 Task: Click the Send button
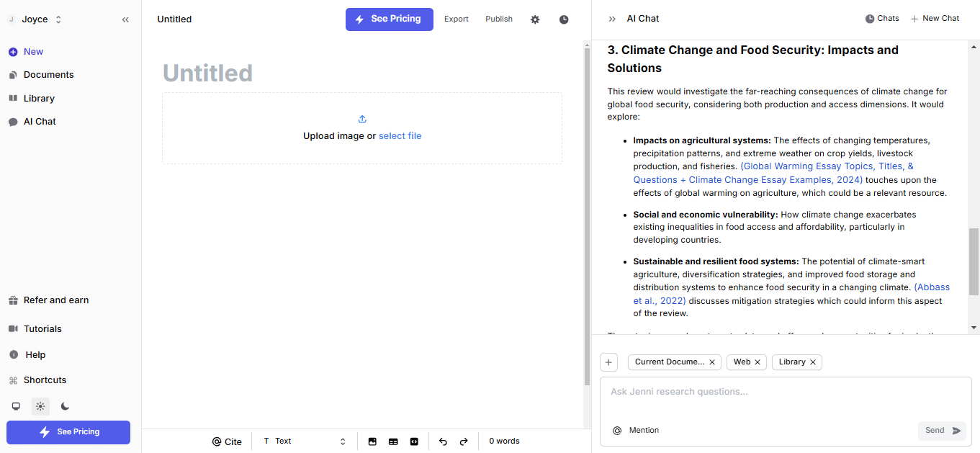[942, 431]
